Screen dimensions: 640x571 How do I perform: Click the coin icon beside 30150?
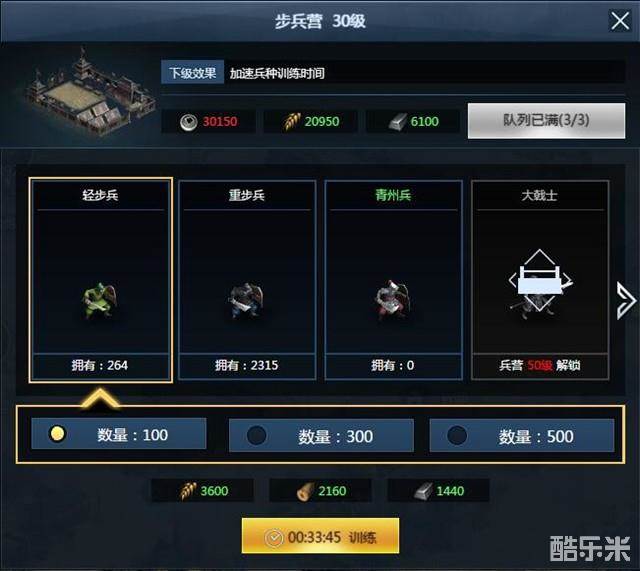coord(189,122)
